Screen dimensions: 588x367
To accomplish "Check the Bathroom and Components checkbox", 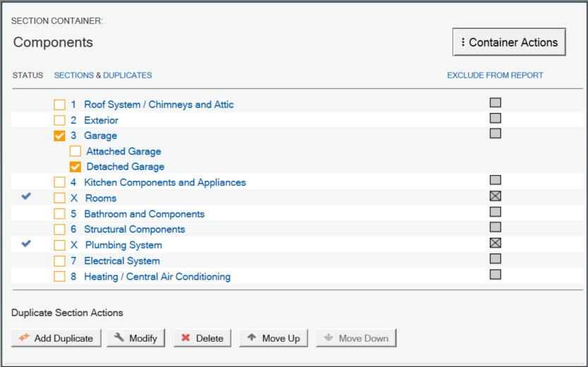I will 59,214.
